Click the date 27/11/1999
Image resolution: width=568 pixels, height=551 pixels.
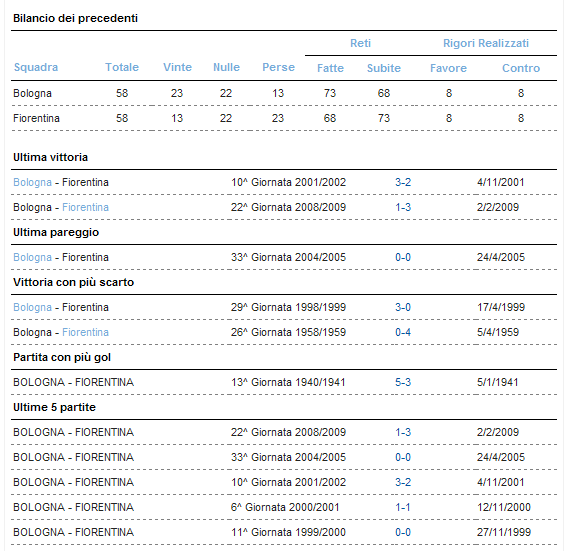[504, 532]
